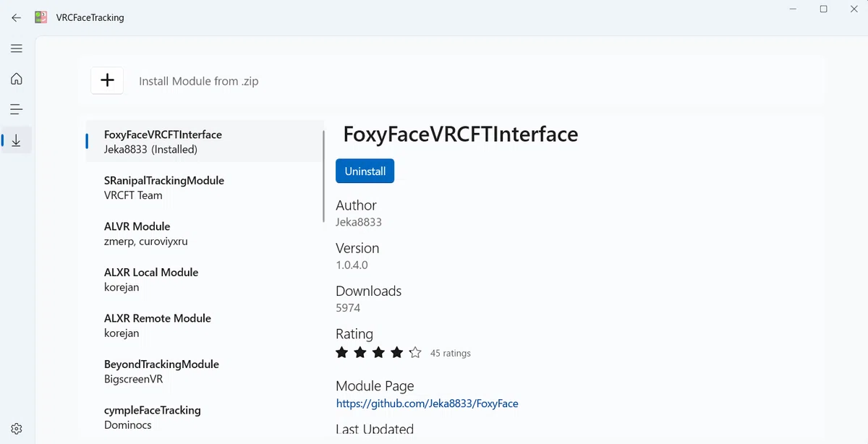Click the FoxyFaceVRCFTInterface heading title
The width and height of the screenshot is (868, 444).
tap(460, 134)
